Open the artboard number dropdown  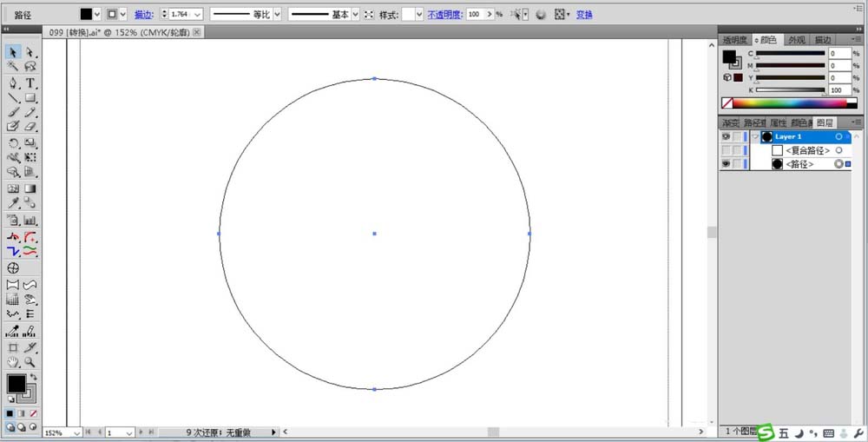129,432
